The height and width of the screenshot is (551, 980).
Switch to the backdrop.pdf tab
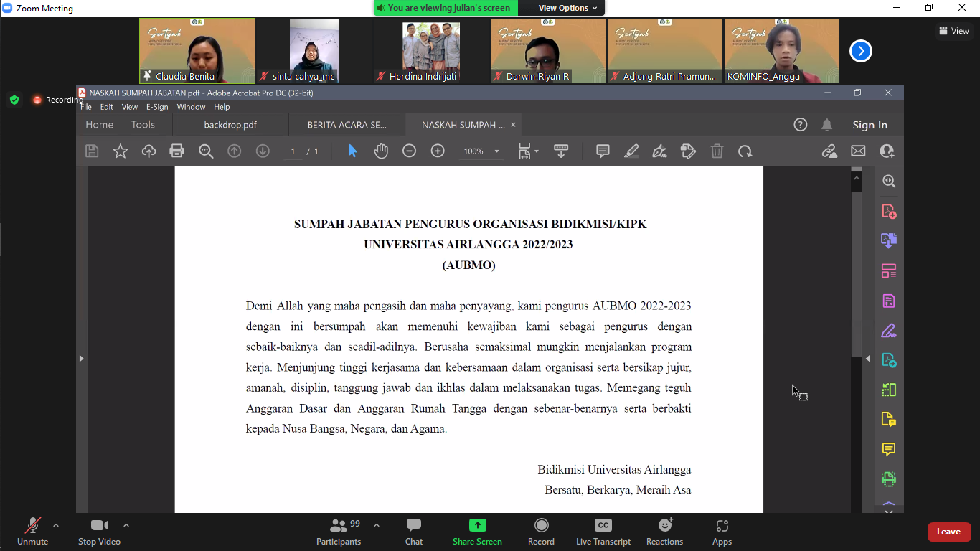pyautogui.click(x=230, y=125)
